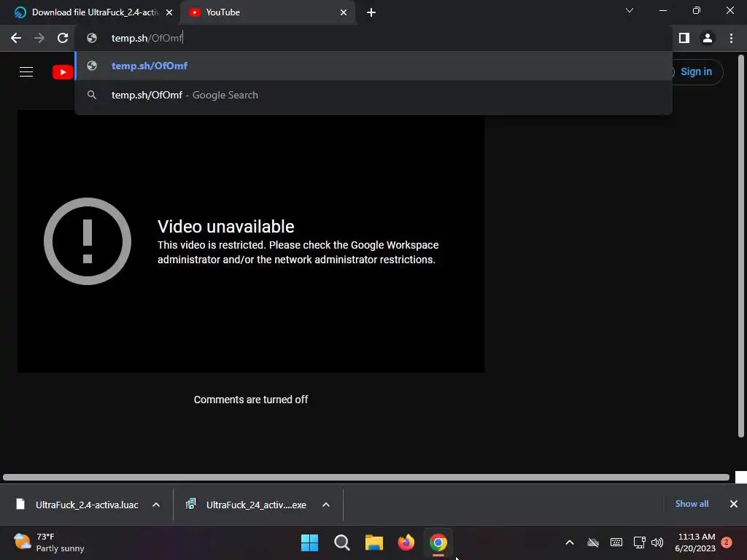The height and width of the screenshot is (560, 747).
Task: Open a new browser tab
Action: (371, 12)
